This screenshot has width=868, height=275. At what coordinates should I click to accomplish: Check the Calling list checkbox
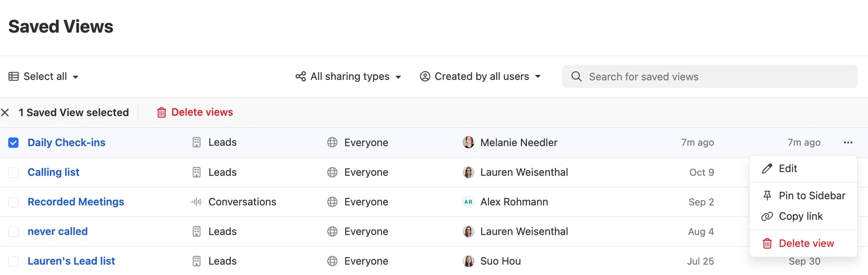pos(14,173)
